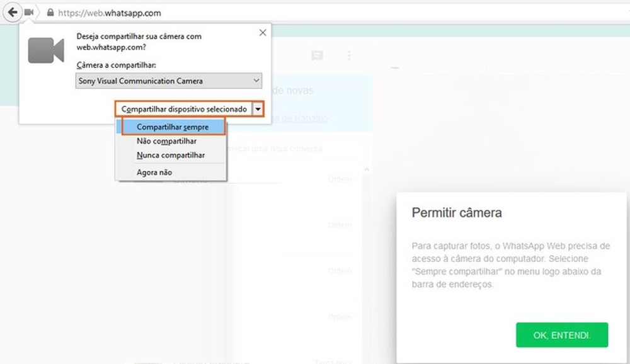Open WhatsApp's new chat icon

(x=318, y=55)
